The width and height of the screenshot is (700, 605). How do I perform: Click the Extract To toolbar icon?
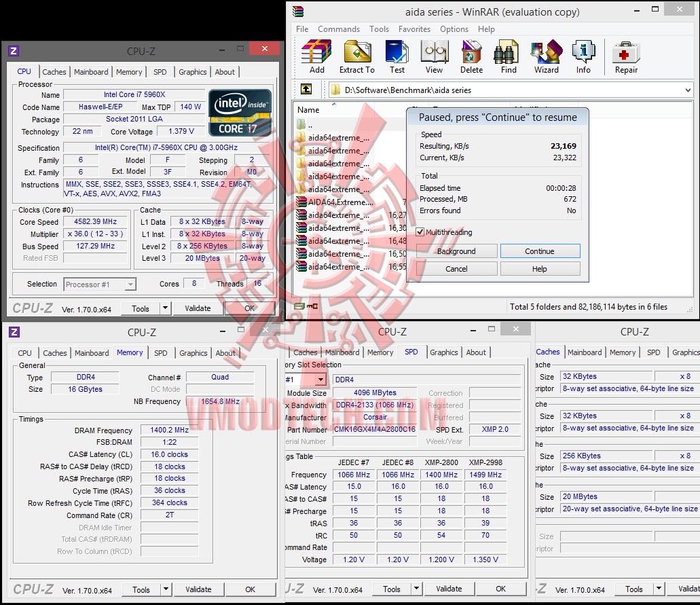pyautogui.click(x=357, y=51)
